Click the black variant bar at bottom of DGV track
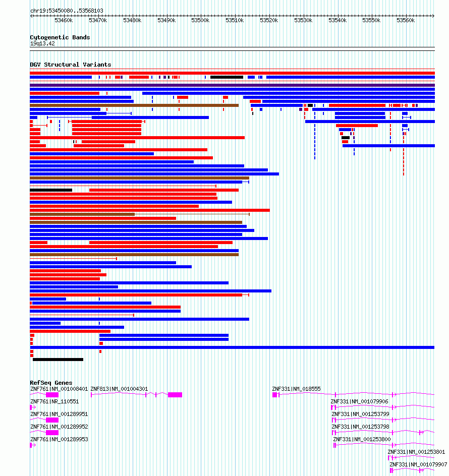 coord(58,360)
